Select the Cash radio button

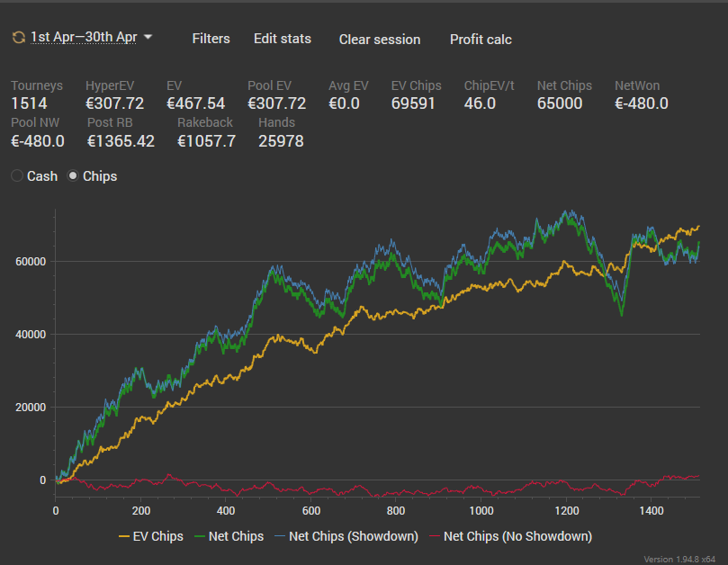point(17,176)
